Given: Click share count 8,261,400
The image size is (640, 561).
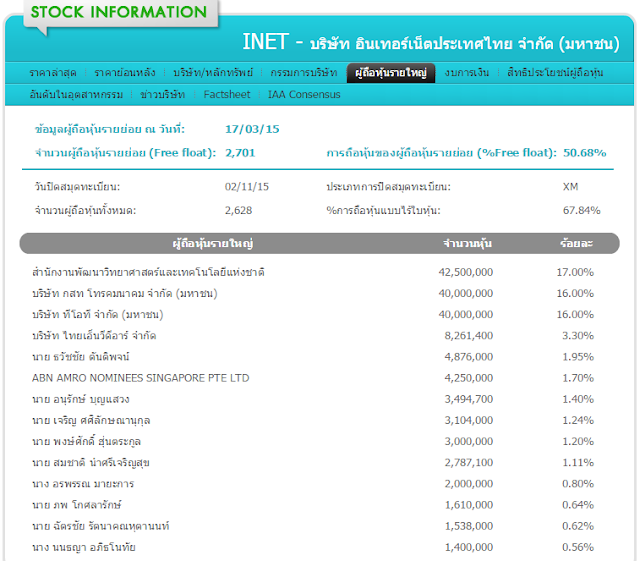Looking at the screenshot, I should (469, 336).
